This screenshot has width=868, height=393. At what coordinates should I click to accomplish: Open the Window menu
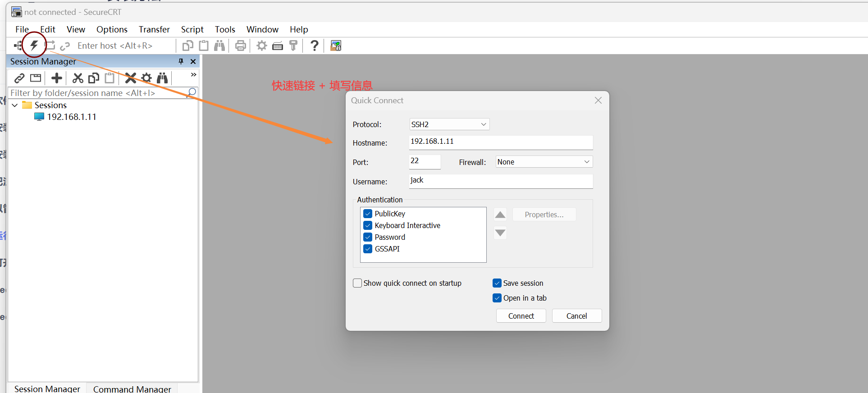262,29
